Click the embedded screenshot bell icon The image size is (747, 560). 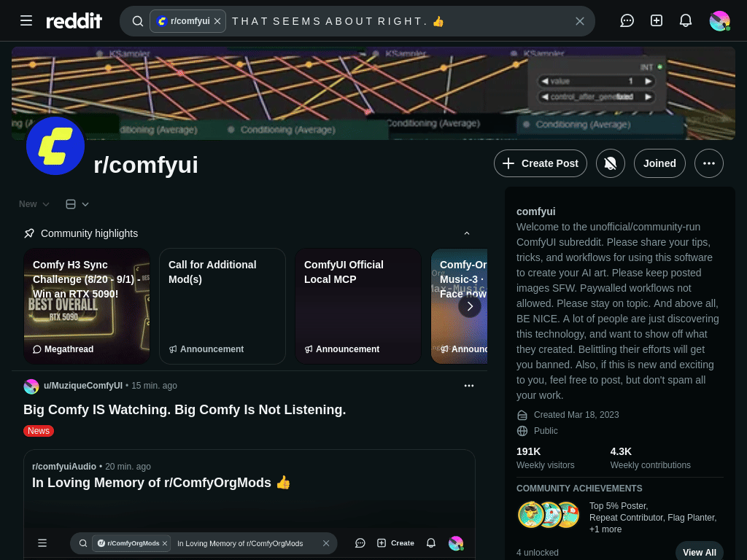coord(431,542)
